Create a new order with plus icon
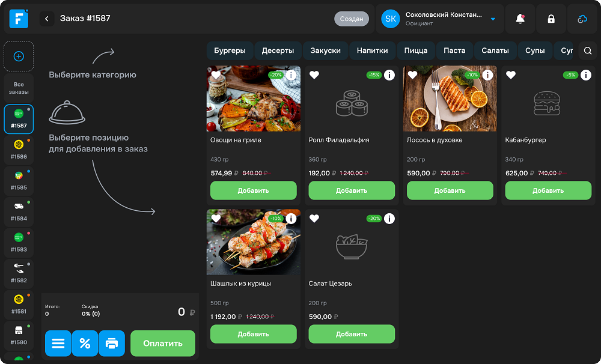Screen dimensions: 601x364 [x=19, y=56]
